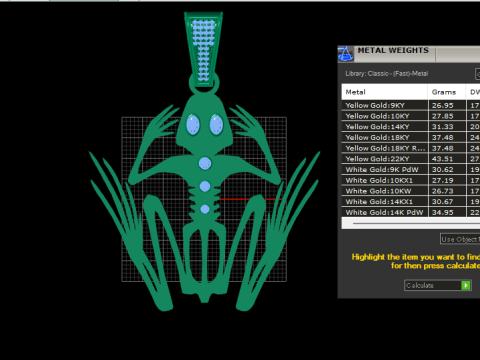This screenshot has height=360, width=480.
Task: Click the 31.33 grams value
Action: point(443,127)
